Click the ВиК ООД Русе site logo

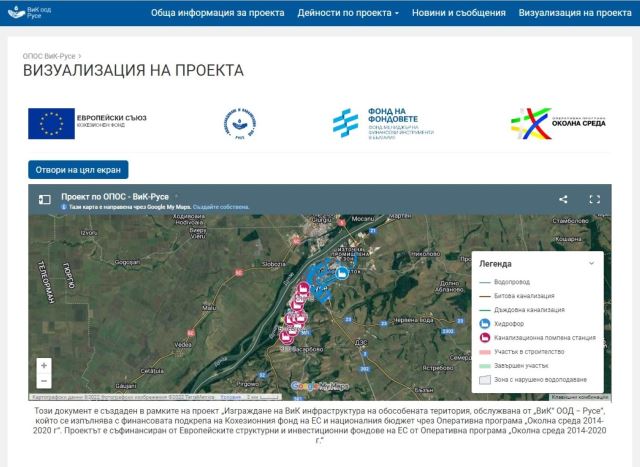[30, 12]
